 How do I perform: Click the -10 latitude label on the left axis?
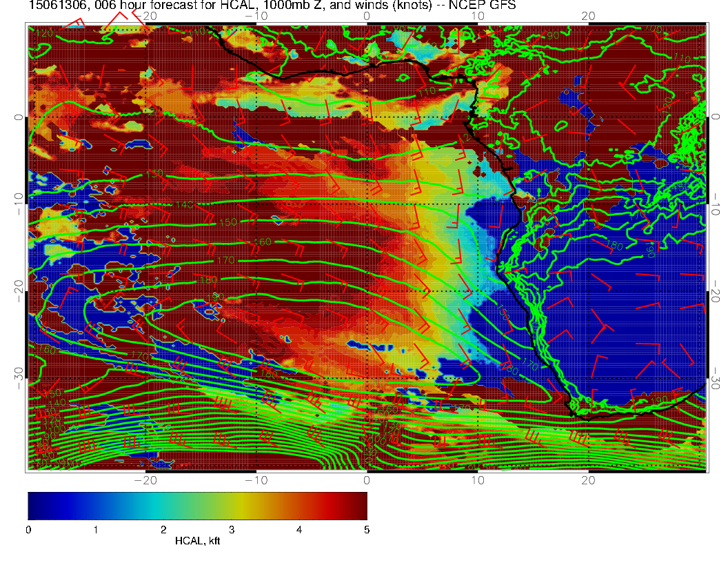tap(19, 204)
